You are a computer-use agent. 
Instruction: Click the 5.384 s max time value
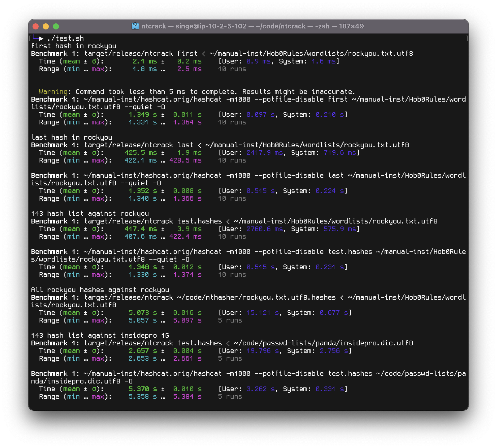(x=187, y=396)
